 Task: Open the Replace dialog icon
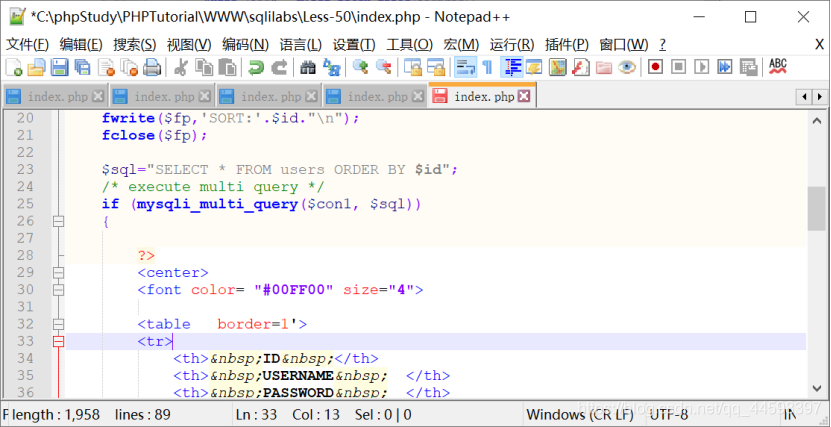(331, 67)
